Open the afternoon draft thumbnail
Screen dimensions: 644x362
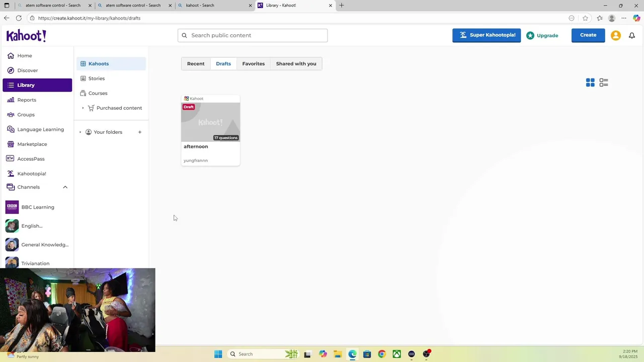tap(210, 122)
